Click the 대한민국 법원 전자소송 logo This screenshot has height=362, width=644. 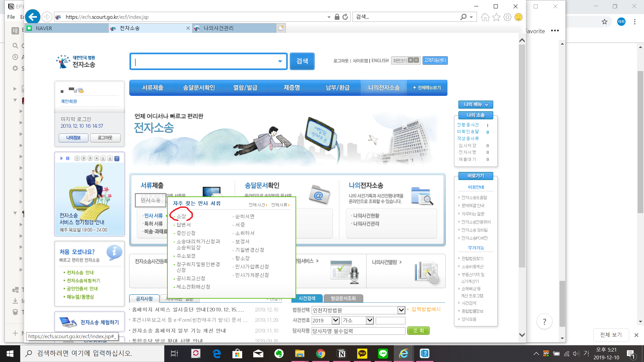pyautogui.click(x=76, y=62)
